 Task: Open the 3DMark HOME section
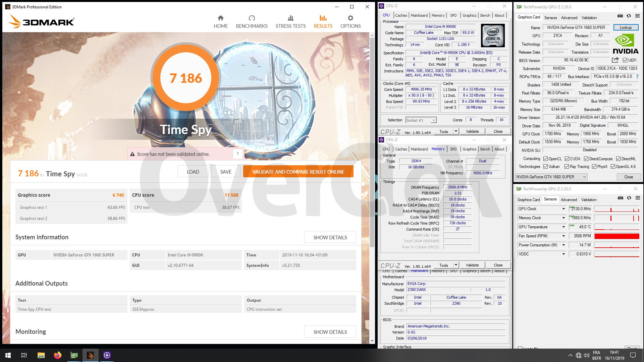[221, 22]
